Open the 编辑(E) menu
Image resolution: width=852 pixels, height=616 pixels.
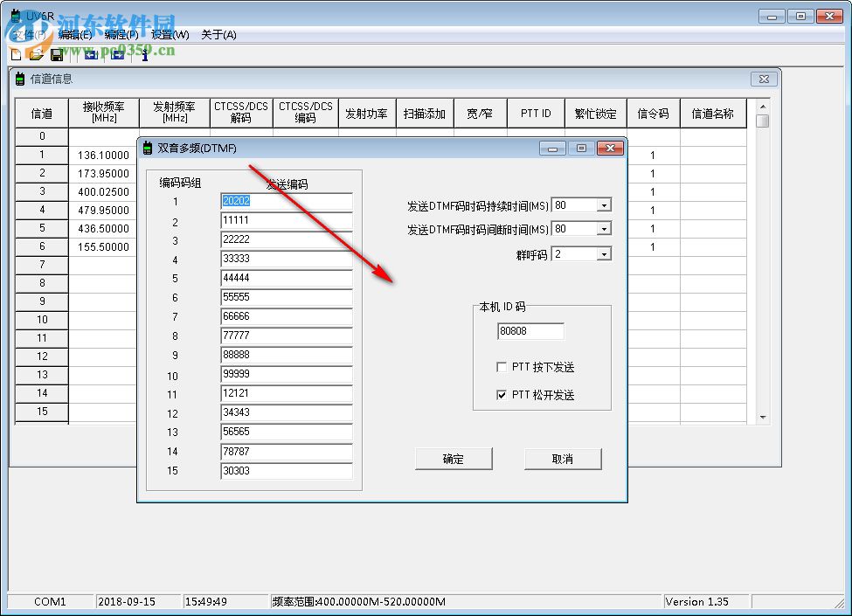coord(75,35)
